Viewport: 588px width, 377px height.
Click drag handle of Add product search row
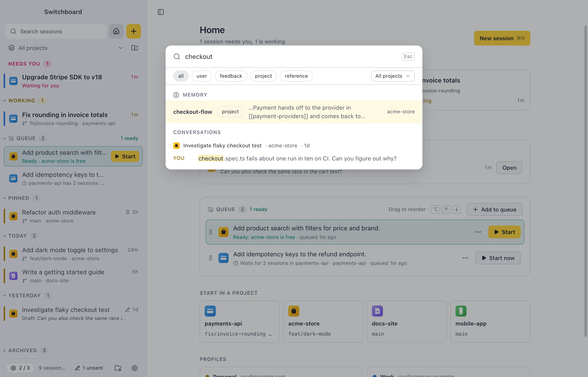(211, 232)
